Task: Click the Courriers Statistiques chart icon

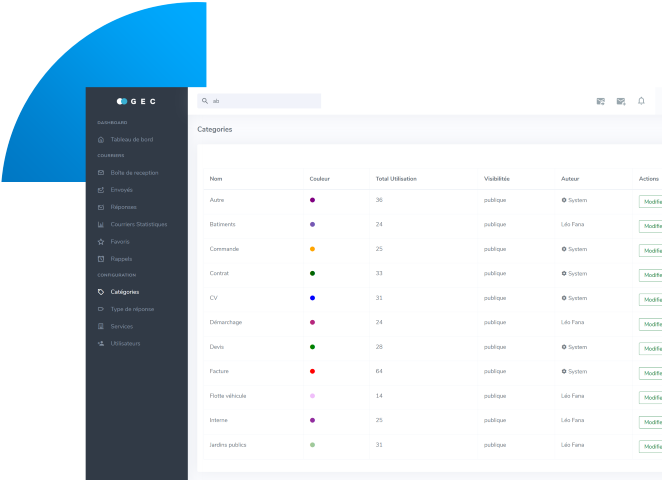Action: [x=101, y=225]
